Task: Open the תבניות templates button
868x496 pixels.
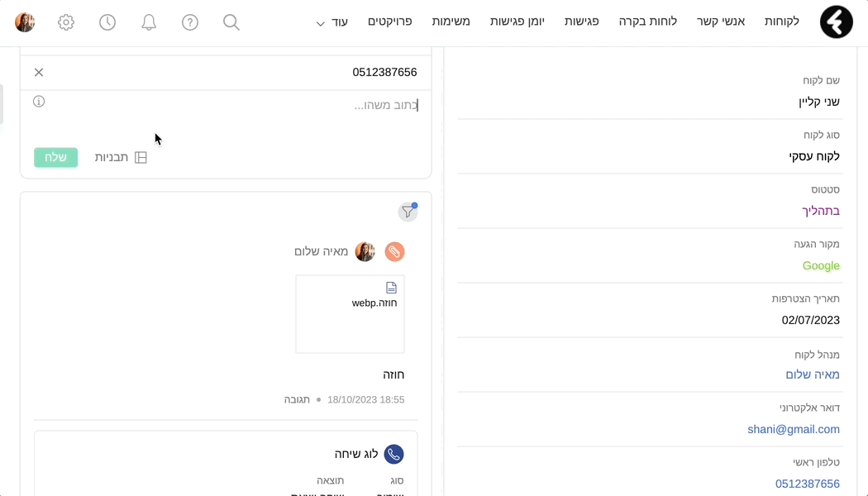Action: pyautogui.click(x=121, y=158)
